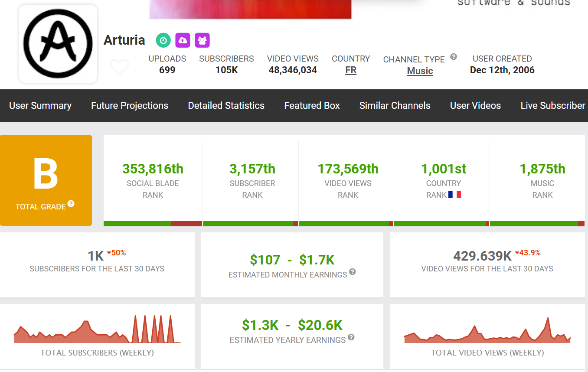Click the Total Subscribers weekly chart
The image size is (588, 372).
click(x=97, y=329)
